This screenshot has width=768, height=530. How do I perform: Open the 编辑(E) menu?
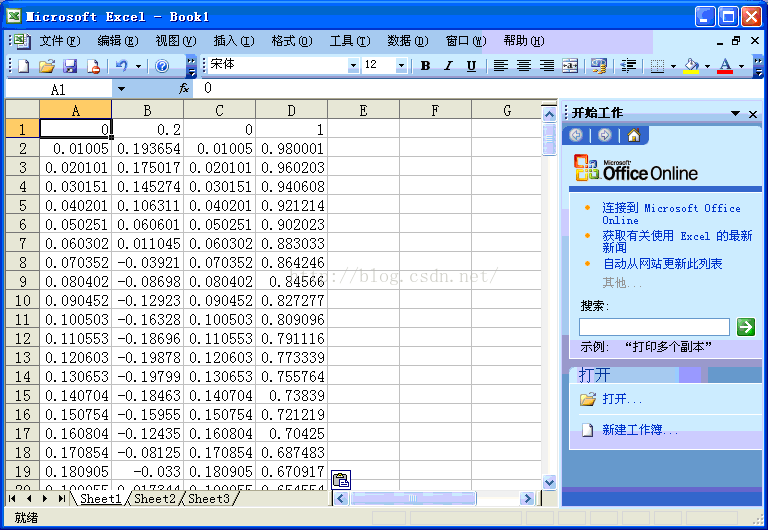[x=118, y=41]
